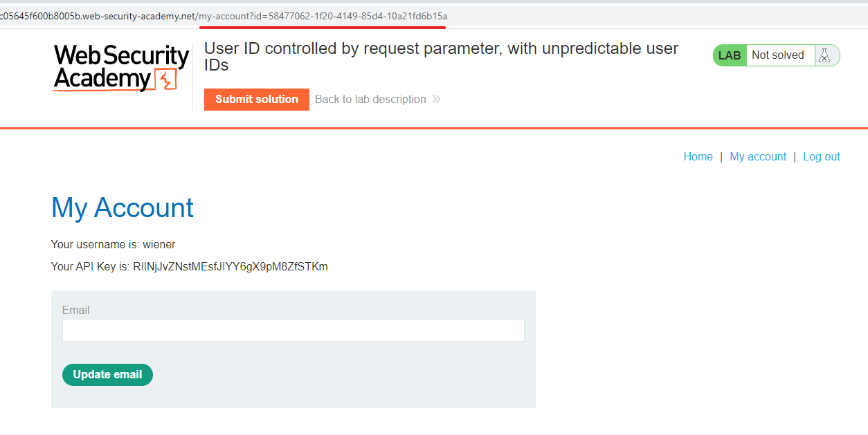Focus the Email input field
This screenshot has height=435, width=868.
293,330
